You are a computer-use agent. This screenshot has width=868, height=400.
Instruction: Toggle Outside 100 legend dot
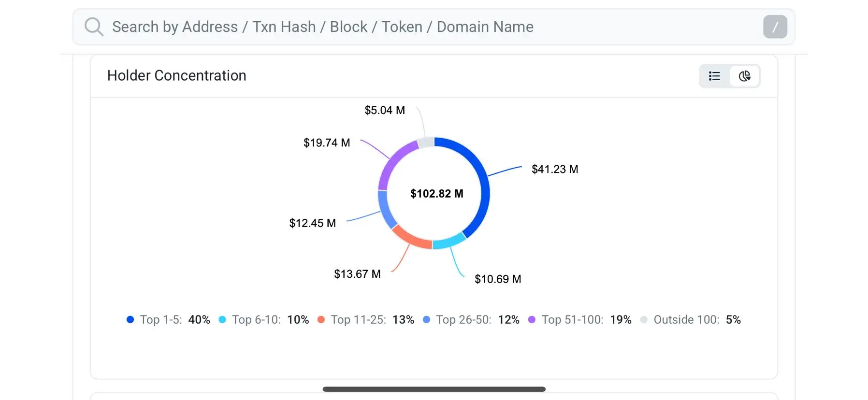tap(644, 319)
